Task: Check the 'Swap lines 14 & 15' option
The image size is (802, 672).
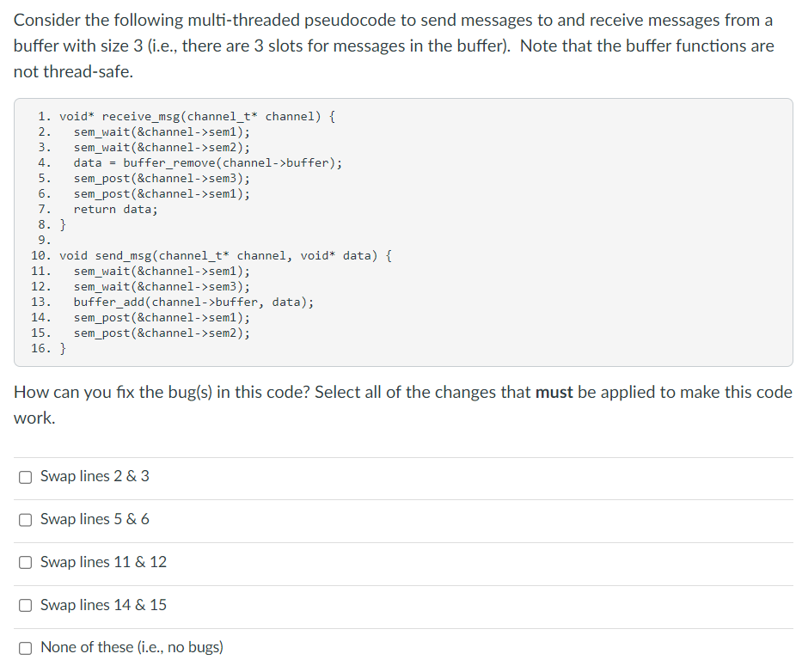Action: point(25,605)
